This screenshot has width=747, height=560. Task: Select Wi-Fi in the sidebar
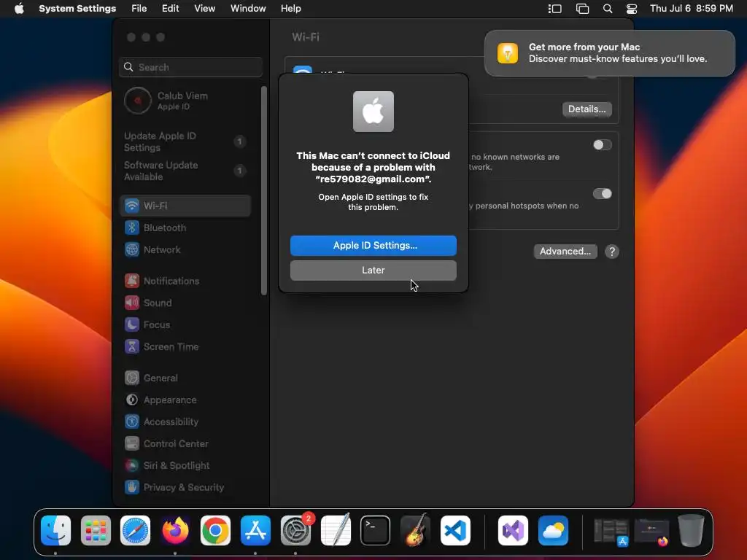pyautogui.click(x=185, y=206)
